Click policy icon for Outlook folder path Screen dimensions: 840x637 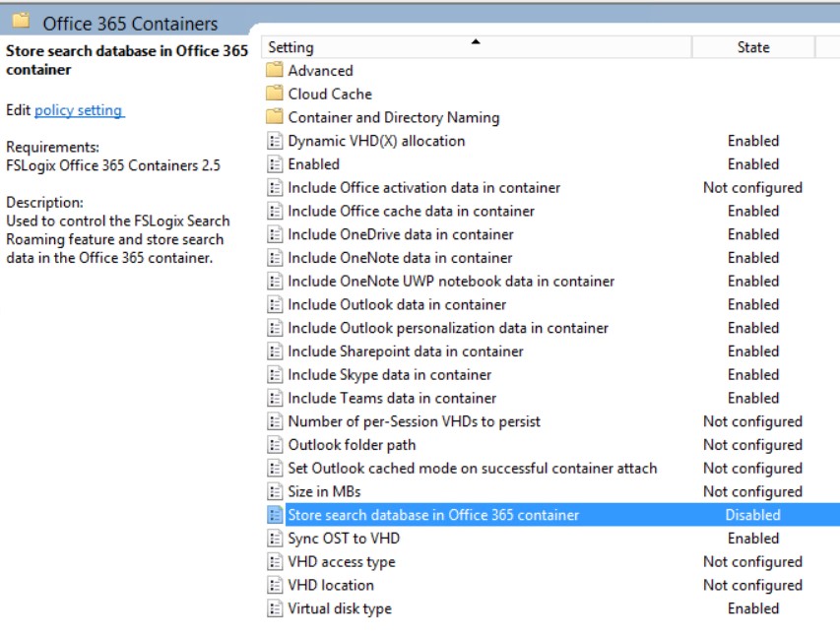pos(275,445)
